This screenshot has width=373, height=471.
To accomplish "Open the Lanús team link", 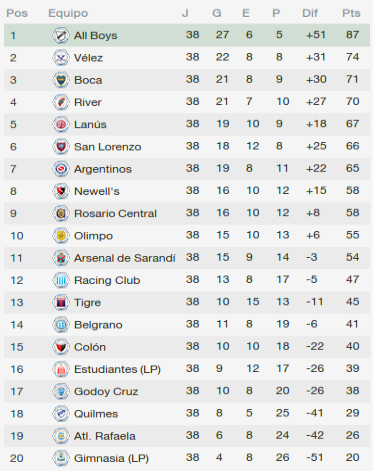I will click(x=90, y=124).
